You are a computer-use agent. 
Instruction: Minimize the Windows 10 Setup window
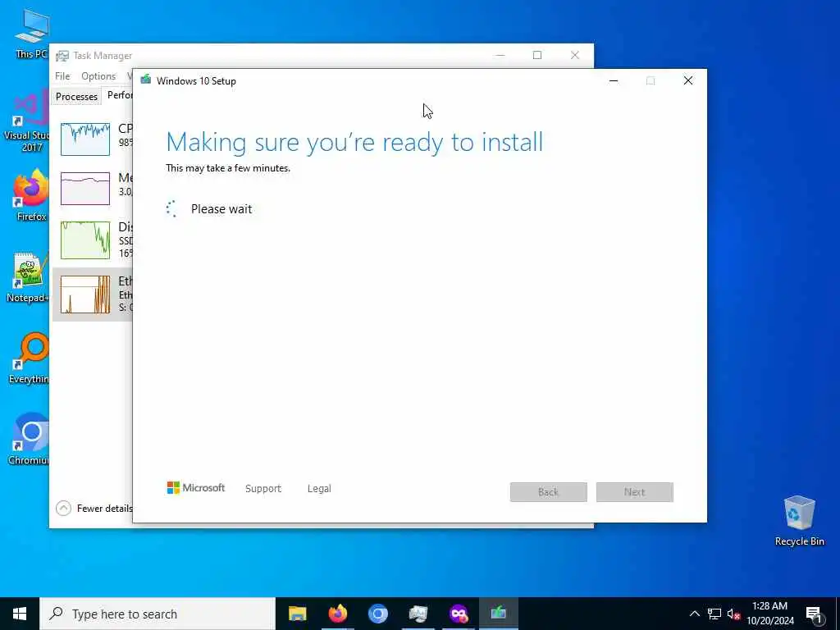(614, 81)
